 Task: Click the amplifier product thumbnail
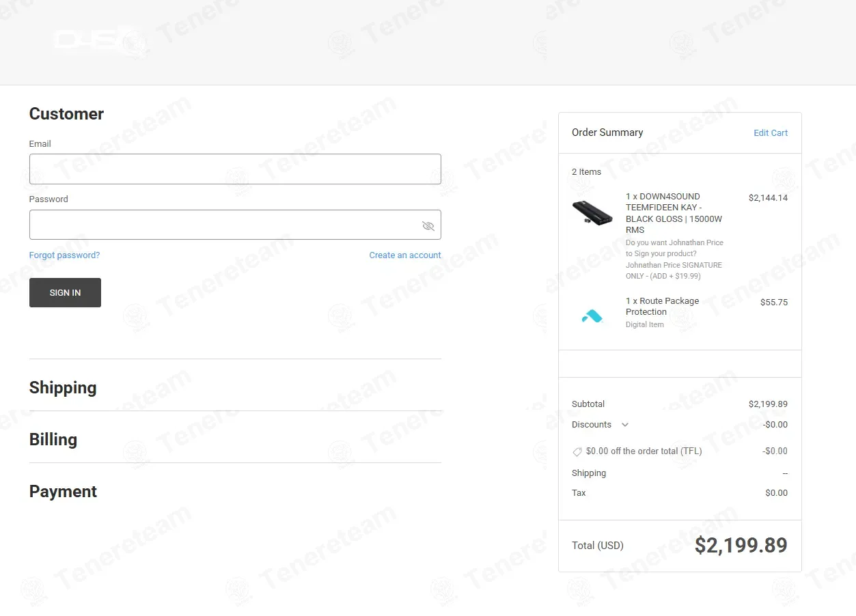(592, 212)
